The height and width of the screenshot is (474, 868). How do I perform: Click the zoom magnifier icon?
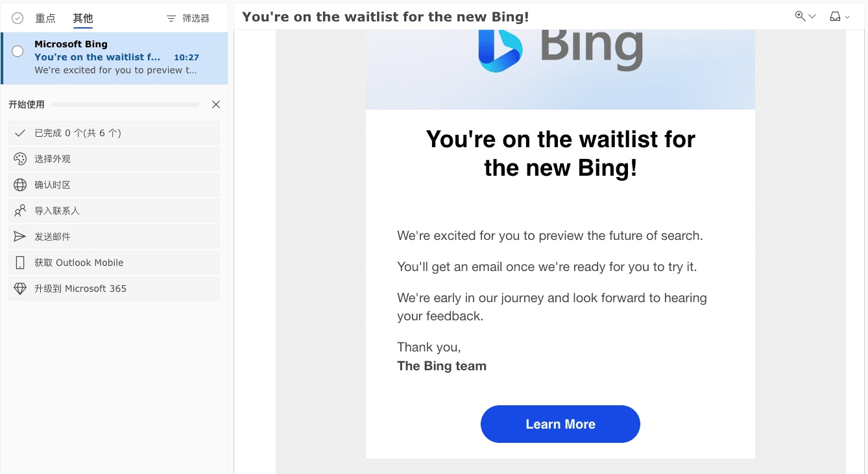tap(800, 16)
